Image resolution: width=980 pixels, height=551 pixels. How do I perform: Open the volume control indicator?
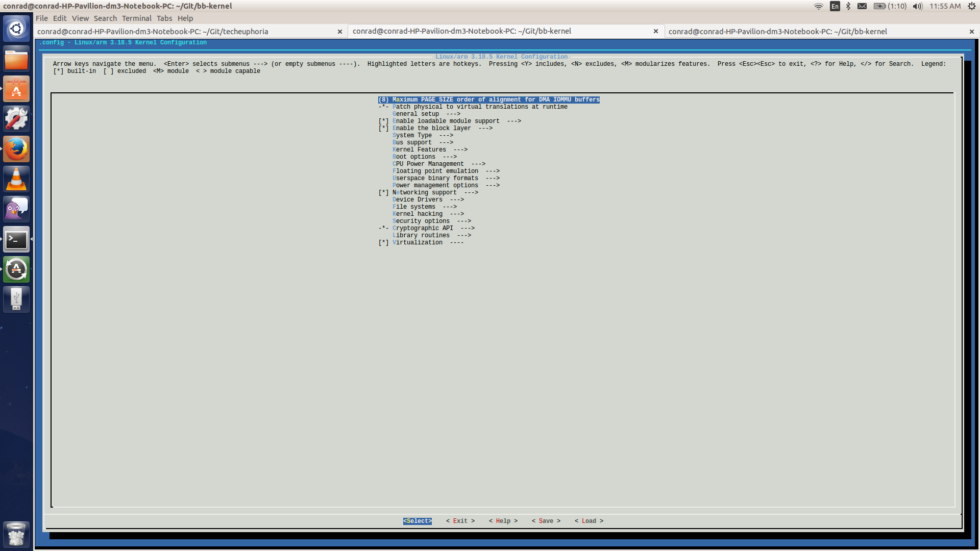(x=917, y=6)
